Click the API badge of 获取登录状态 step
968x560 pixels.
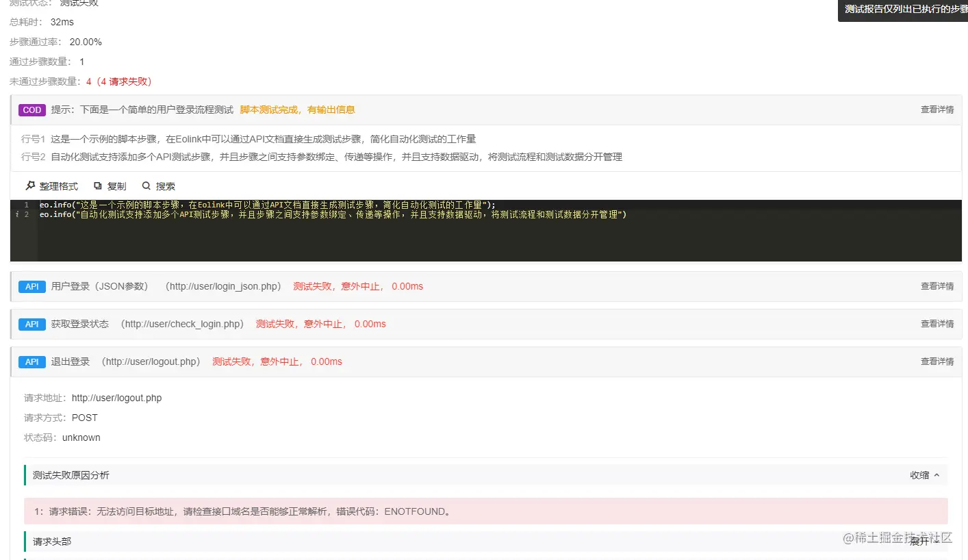(x=32, y=324)
